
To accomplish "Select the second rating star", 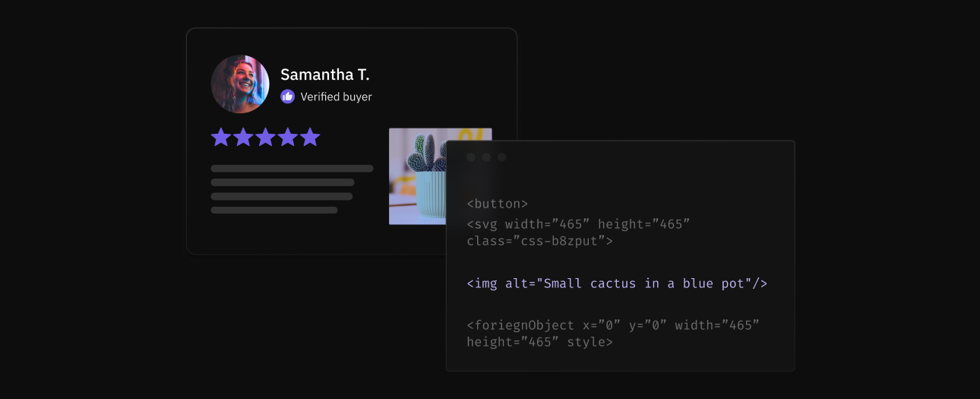I will (243, 138).
